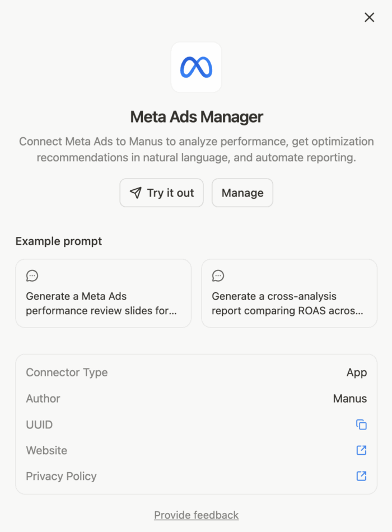Click the Meta logo icon
This screenshot has width=392, height=532.
196,67
